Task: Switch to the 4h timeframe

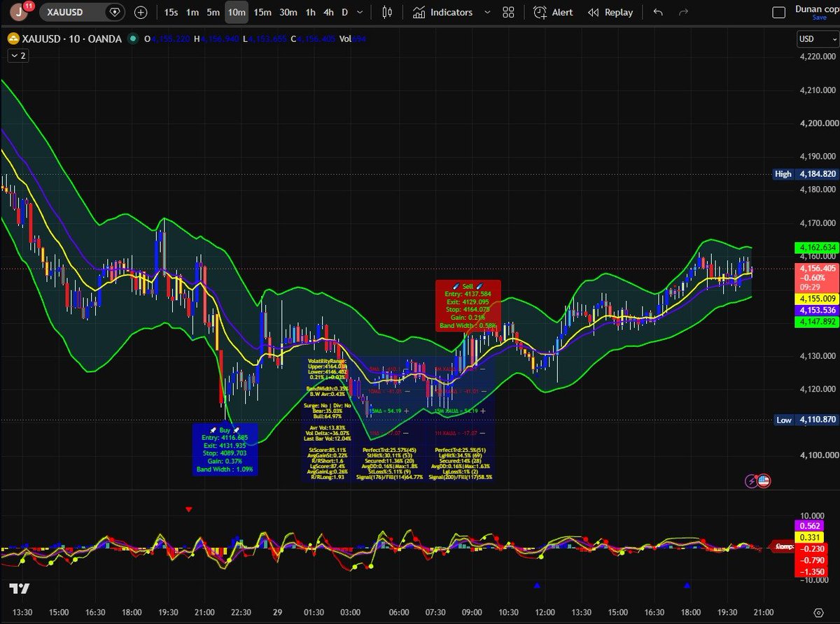Action: (x=328, y=12)
